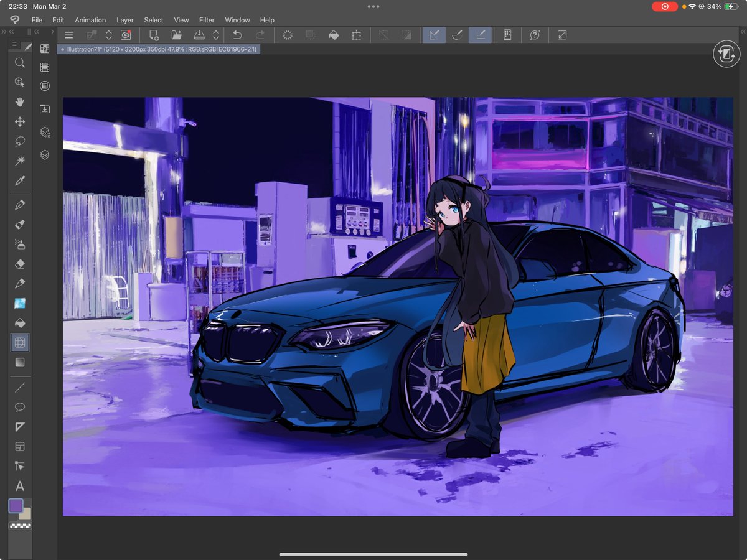Select the Illustration71 canvas tab
Viewport: 747px width, 560px height.
coord(159,49)
